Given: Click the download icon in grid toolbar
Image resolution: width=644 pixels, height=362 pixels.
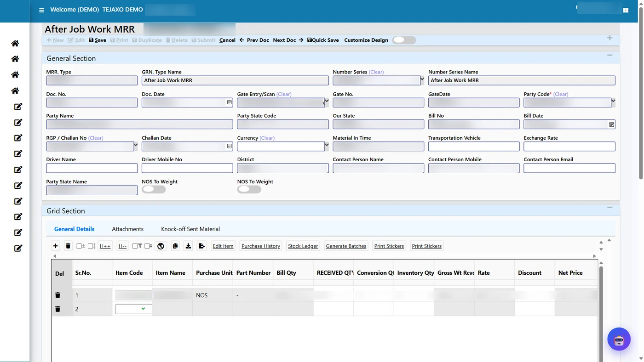Looking at the screenshot, I should pyautogui.click(x=188, y=246).
